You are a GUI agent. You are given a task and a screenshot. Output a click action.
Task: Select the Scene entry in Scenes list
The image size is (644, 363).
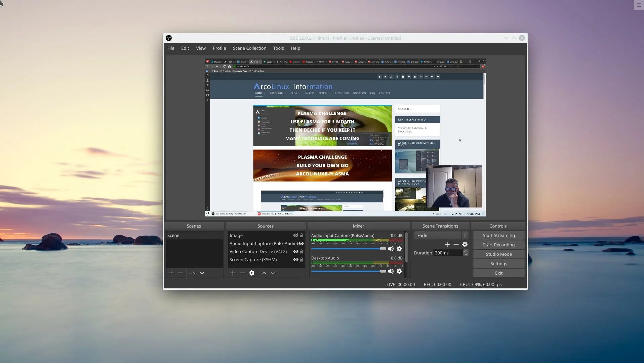coord(194,235)
